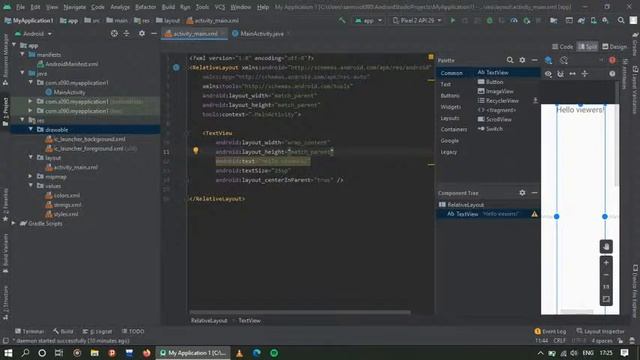Collapse the java folder
This screenshot has width=640, height=360.
pyautogui.click(x=22, y=73)
